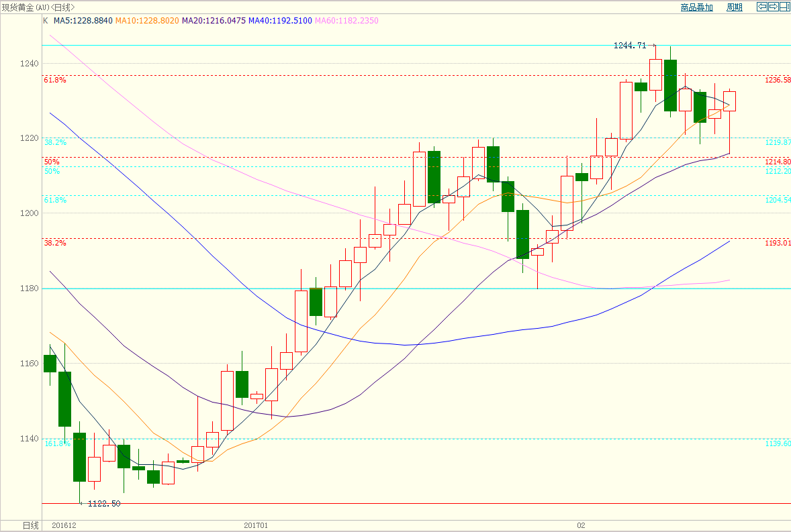Click the 1204.54 Fibonacci level value
The height and width of the screenshot is (532, 791).
pos(778,199)
